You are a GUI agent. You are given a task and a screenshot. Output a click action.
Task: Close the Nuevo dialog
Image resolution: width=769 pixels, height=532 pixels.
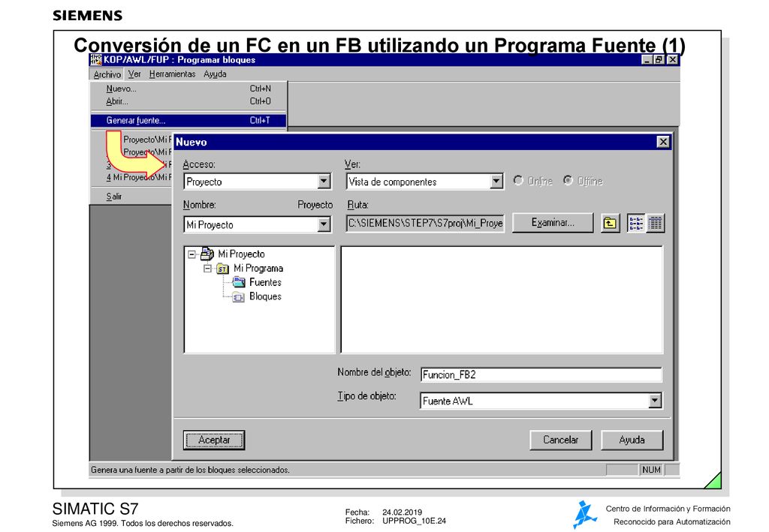point(663,142)
